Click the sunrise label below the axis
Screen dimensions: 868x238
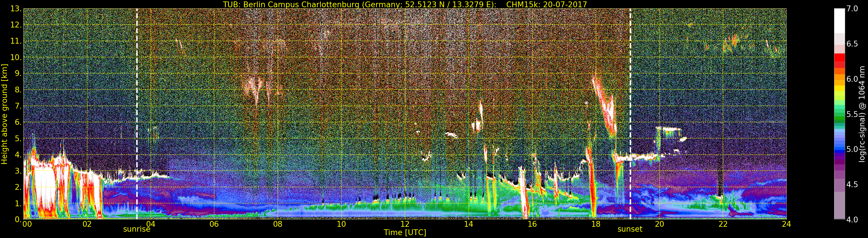tap(137, 229)
